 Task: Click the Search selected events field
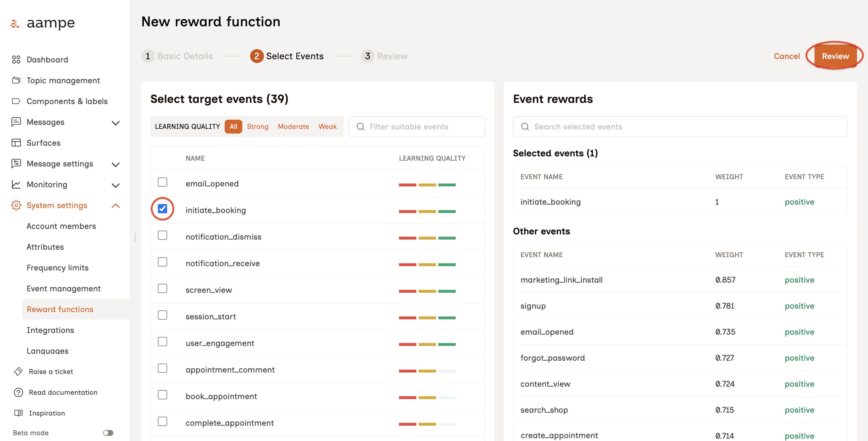(680, 127)
